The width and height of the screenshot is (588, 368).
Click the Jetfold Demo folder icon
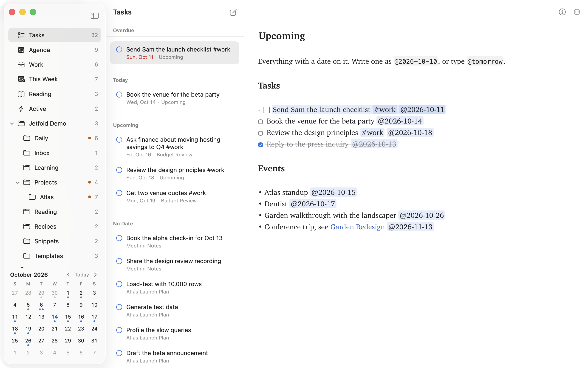click(21, 124)
